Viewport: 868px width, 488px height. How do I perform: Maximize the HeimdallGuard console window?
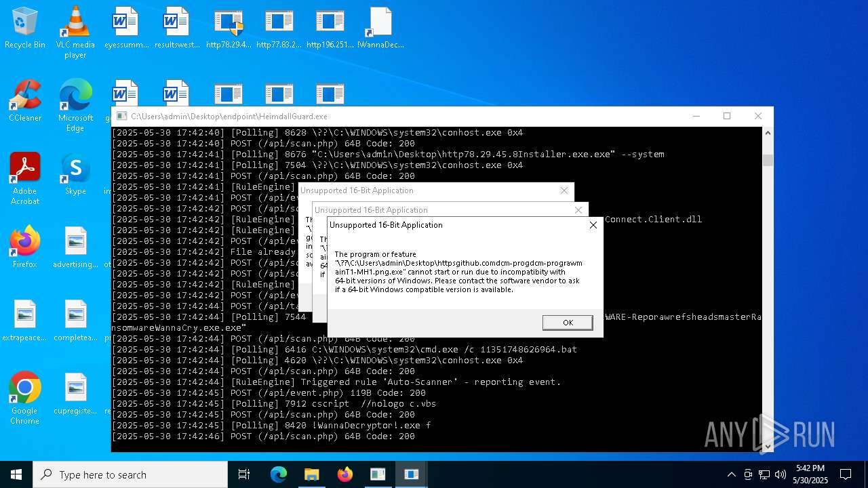pyautogui.click(x=727, y=117)
